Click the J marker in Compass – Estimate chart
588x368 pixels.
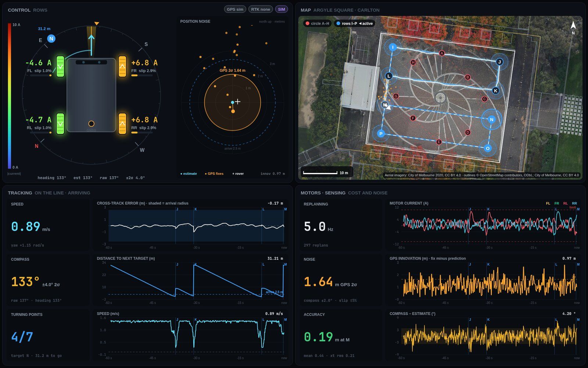(470, 320)
